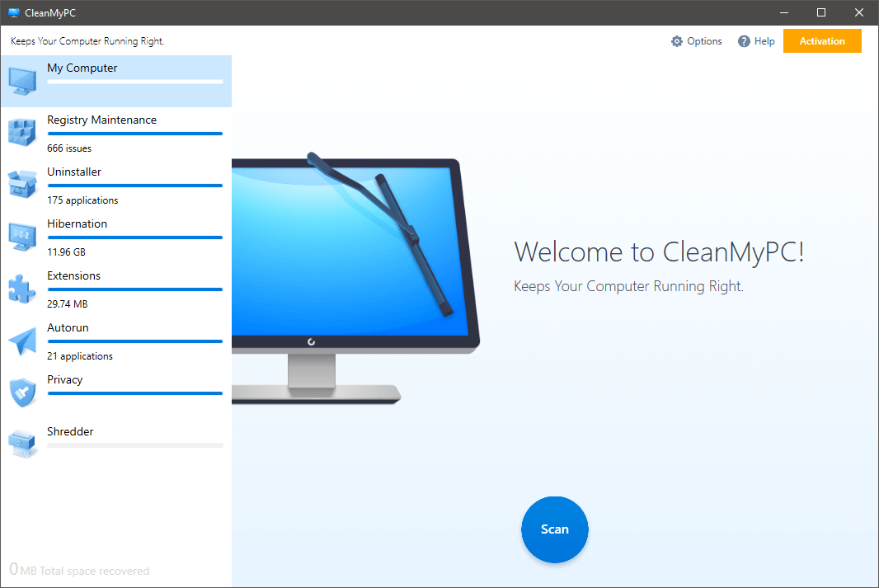Click the 'Welcome to CleanMyPC!' heading
Screen dimensions: 879x588
pyautogui.click(x=660, y=252)
